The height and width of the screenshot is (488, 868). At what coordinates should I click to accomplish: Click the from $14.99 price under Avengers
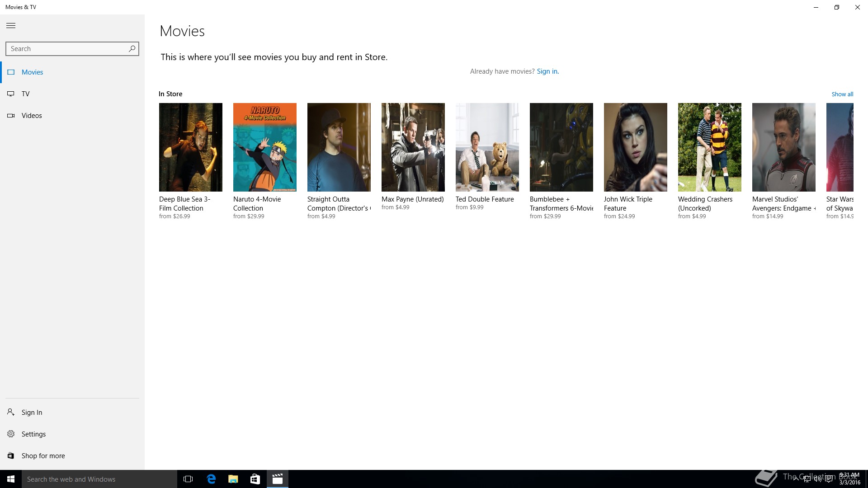pos(768,216)
